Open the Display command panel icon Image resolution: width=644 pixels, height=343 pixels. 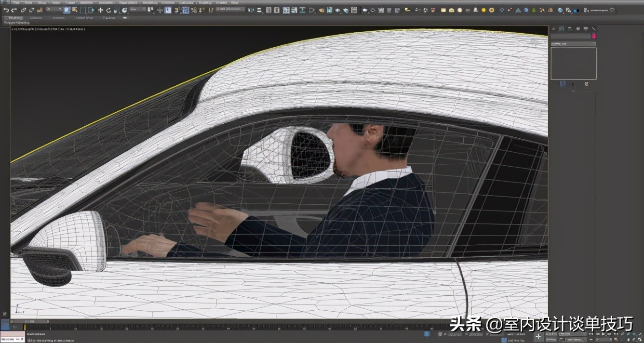pyautogui.click(x=586, y=29)
